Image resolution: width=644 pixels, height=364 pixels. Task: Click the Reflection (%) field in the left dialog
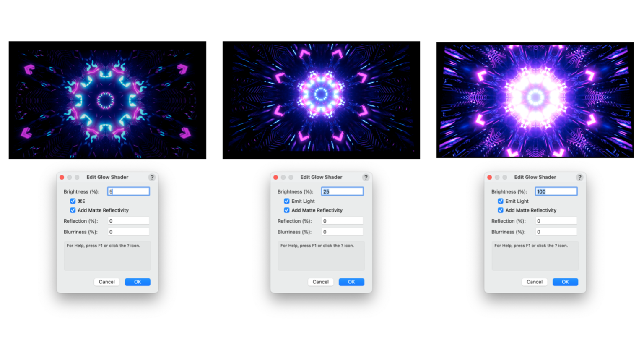click(128, 221)
